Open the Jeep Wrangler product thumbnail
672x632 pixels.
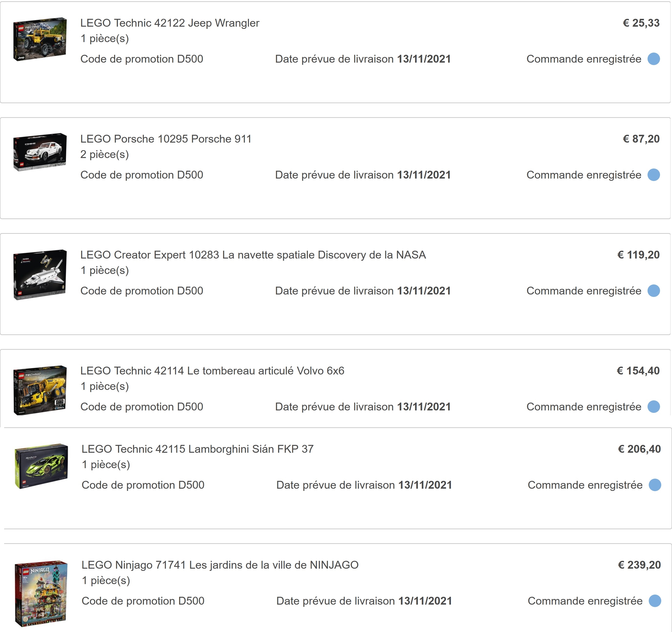pyautogui.click(x=40, y=39)
